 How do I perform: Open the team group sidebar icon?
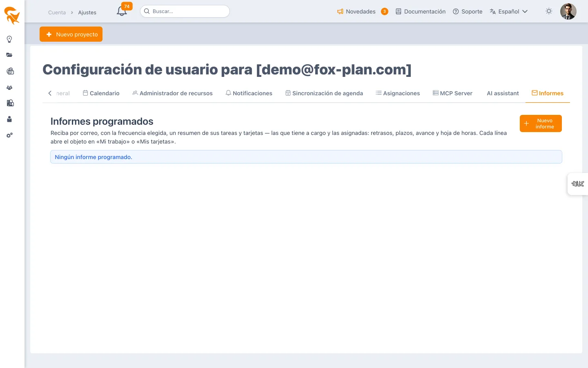(9, 88)
